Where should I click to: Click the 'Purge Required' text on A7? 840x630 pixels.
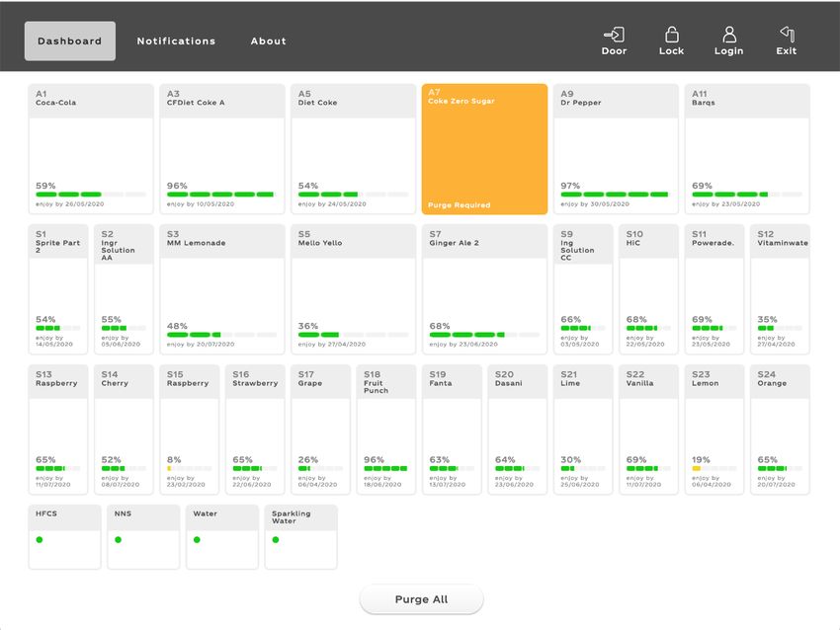(x=460, y=205)
